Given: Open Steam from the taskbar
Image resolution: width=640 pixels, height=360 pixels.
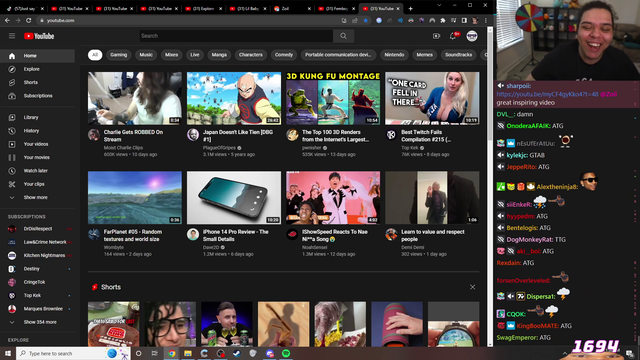Looking at the screenshot, I should click(x=237, y=353).
